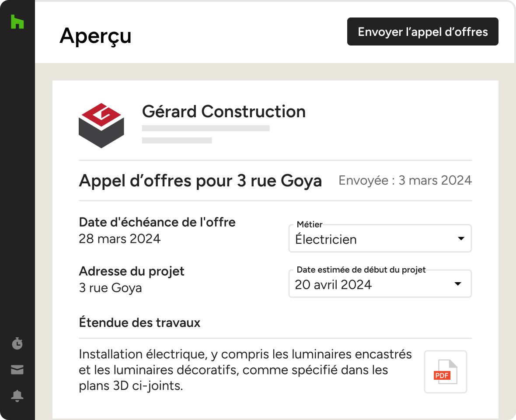Click the 3 rue Goya project address value
This screenshot has width=516, height=420.
(110, 288)
